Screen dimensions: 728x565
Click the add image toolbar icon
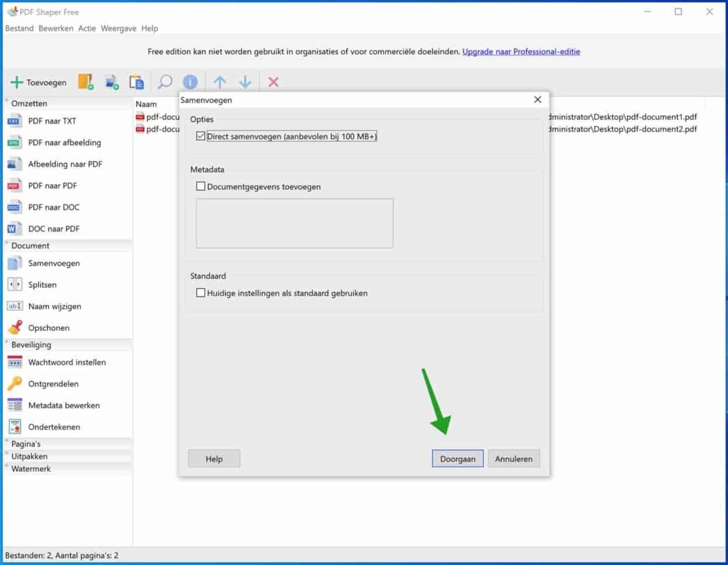tap(111, 82)
